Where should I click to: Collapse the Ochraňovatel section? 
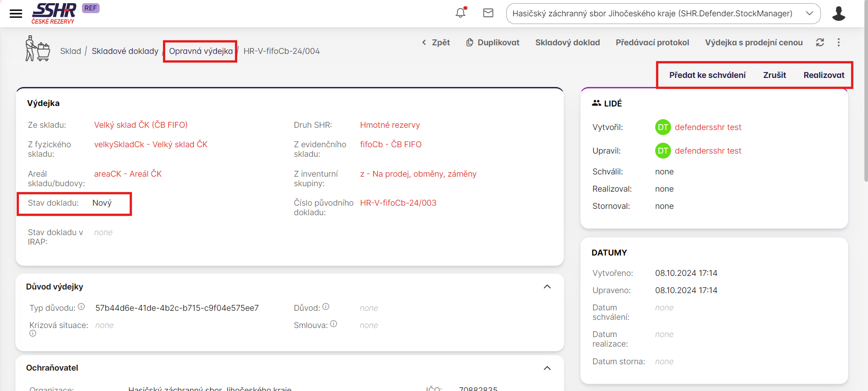547,368
